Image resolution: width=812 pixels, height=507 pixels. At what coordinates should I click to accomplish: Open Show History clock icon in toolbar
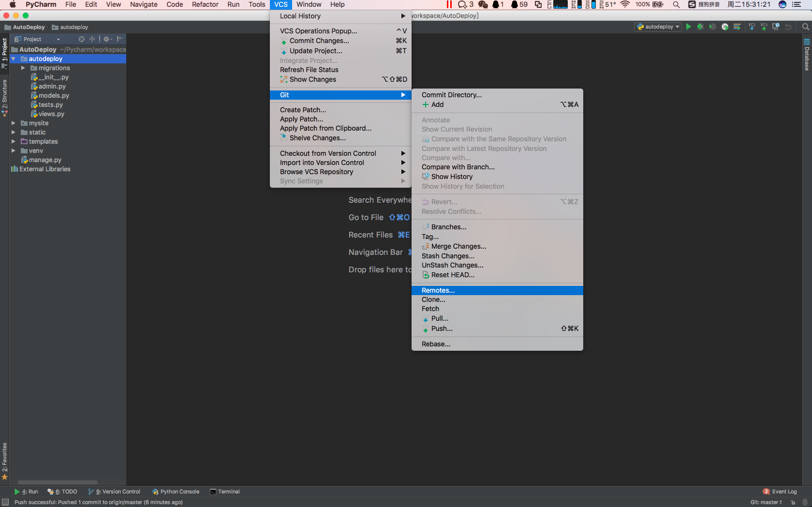[x=776, y=27]
